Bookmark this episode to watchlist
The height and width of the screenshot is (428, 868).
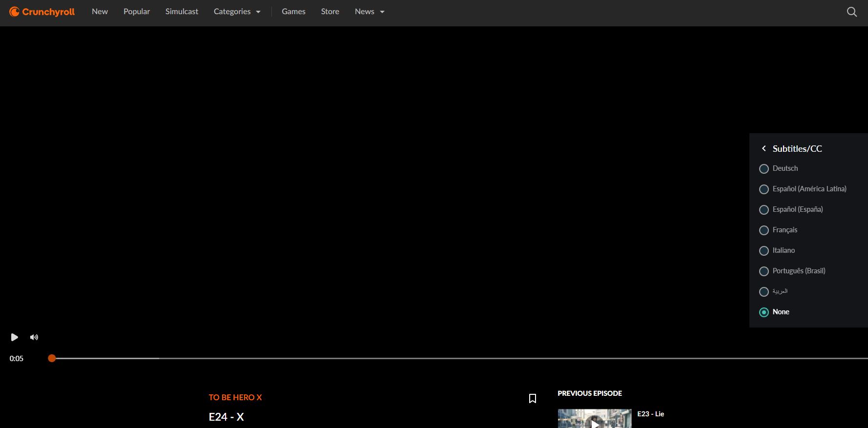(533, 399)
